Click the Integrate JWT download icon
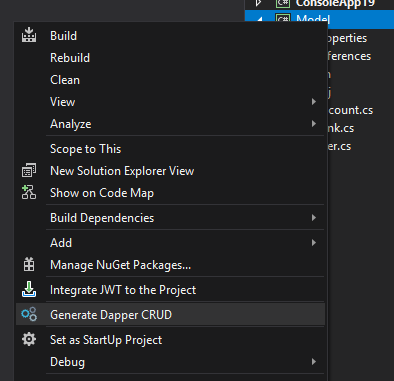The height and width of the screenshot is (381, 394). pyautogui.click(x=29, y=289)
